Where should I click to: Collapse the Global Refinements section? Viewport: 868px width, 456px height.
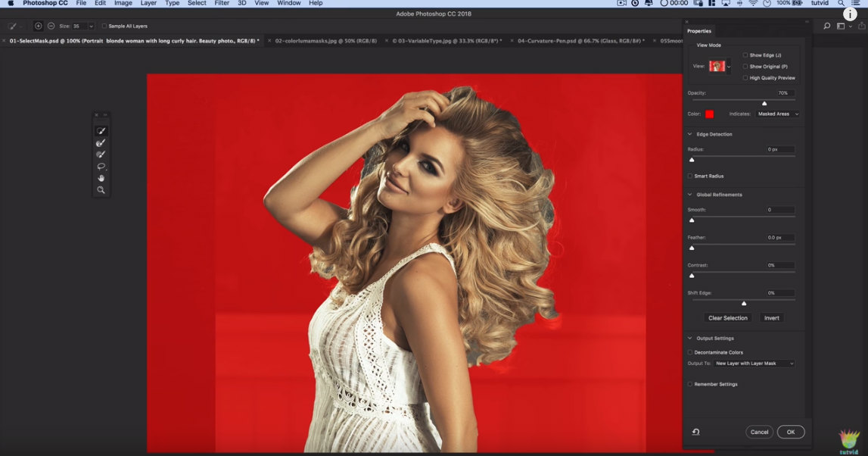689,195
